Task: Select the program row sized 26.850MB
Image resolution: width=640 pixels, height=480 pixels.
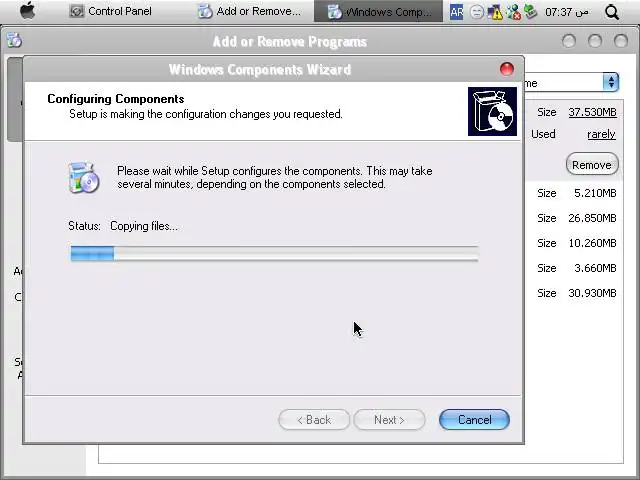Action: pos(574,218)
